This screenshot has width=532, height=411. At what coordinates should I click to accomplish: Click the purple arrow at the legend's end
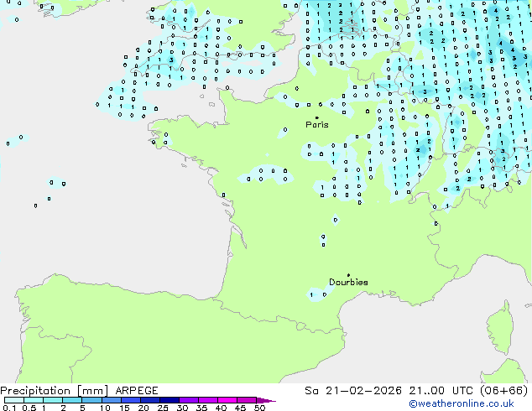(266, 400)
